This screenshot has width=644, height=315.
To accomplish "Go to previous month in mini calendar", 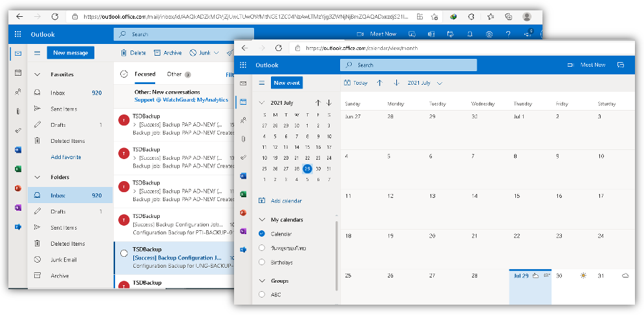I will 318,103.
